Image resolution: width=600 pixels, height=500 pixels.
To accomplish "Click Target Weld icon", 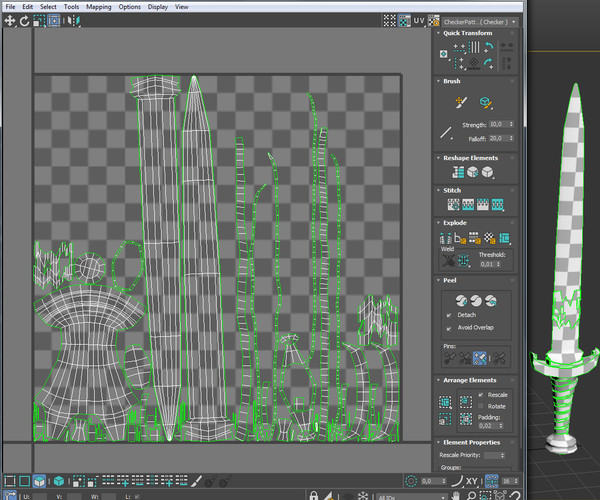I will 448,261.
